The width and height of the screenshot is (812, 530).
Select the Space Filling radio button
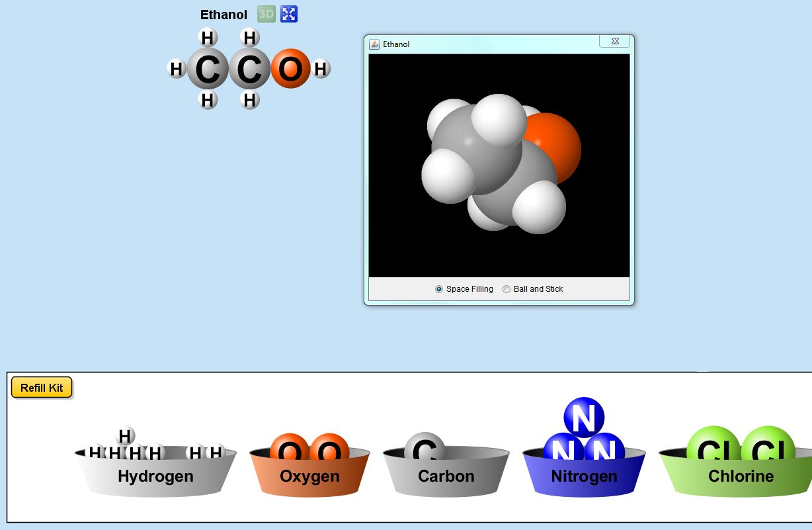[439, 289]
